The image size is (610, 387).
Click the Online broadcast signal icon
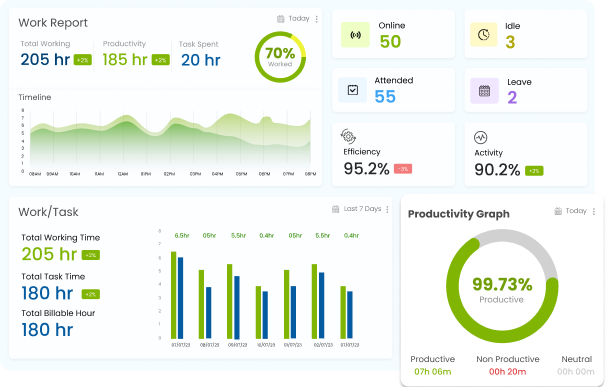pos(355,35)
